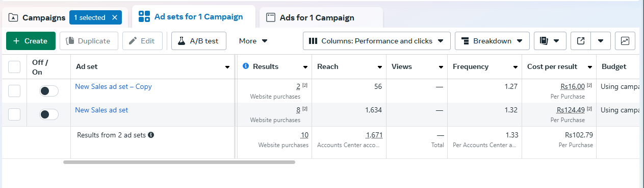
Task: Click the info icon beside Results header
Action: (x=246, y=66)
